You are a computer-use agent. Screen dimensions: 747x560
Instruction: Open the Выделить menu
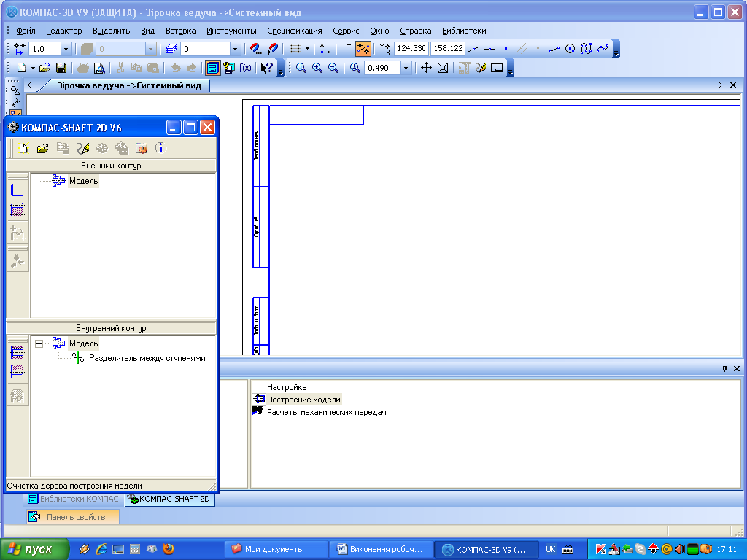[x=111, y=31]
